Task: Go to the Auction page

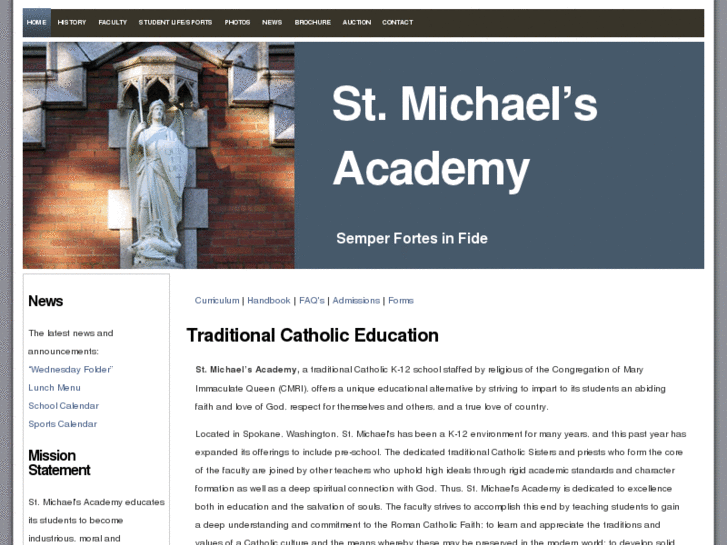Action: (357, 22)
